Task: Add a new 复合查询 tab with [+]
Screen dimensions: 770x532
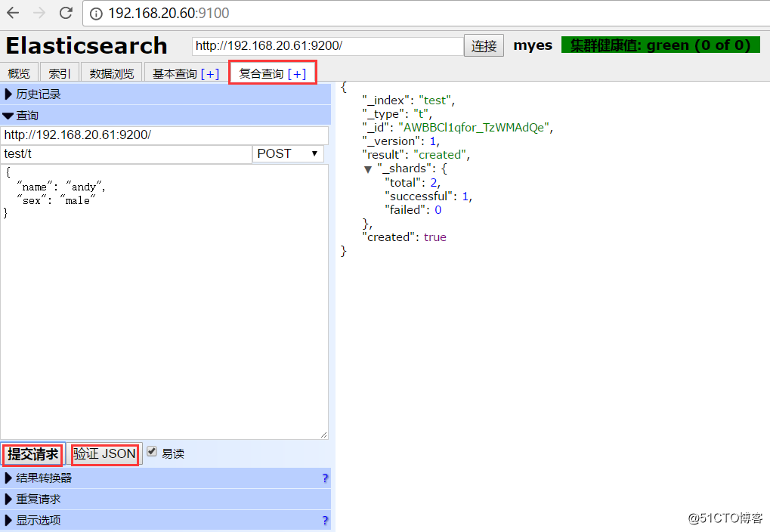Action: tap(297, 74)
